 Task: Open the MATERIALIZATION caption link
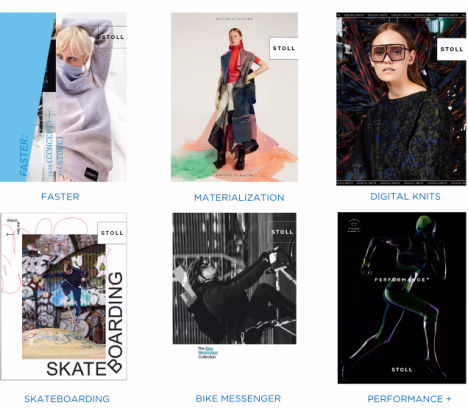[239, 198]
